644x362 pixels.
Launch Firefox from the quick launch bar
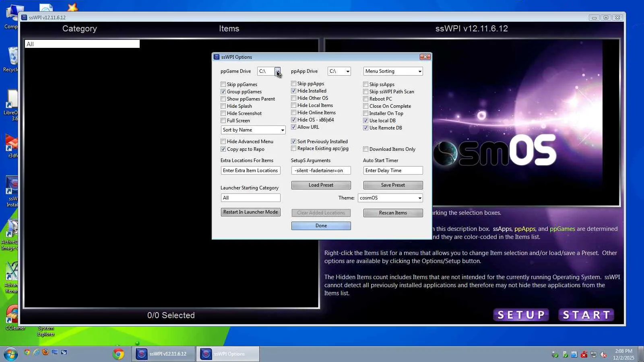(45, 352)
